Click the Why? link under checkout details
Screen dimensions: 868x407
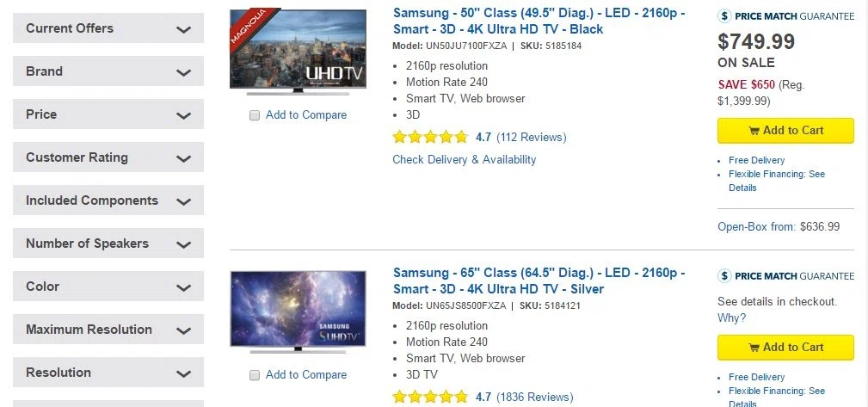[731, 318]
